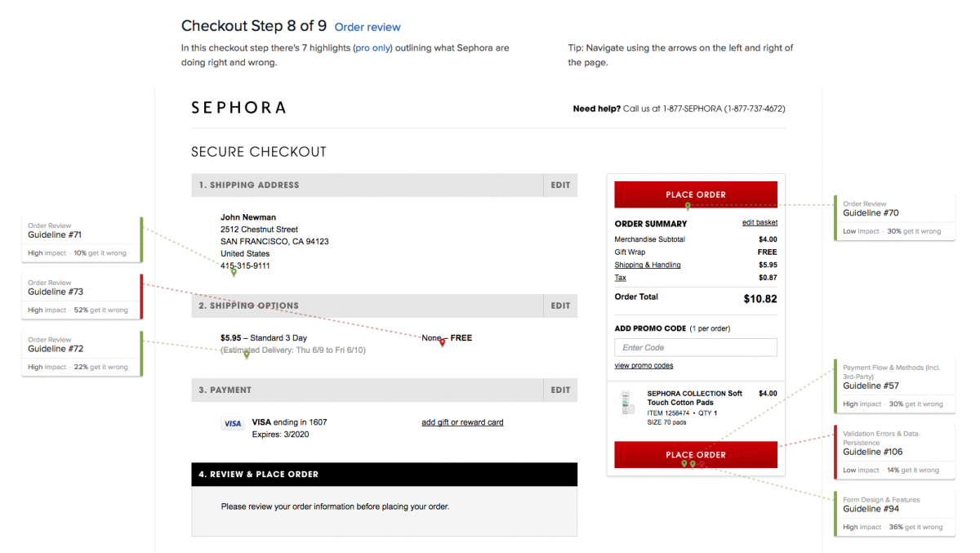This screenshot has height=553, width=980.
Task: Click the red pin beneath the lower PLACE ORDER button
Action: pos(702,463)
